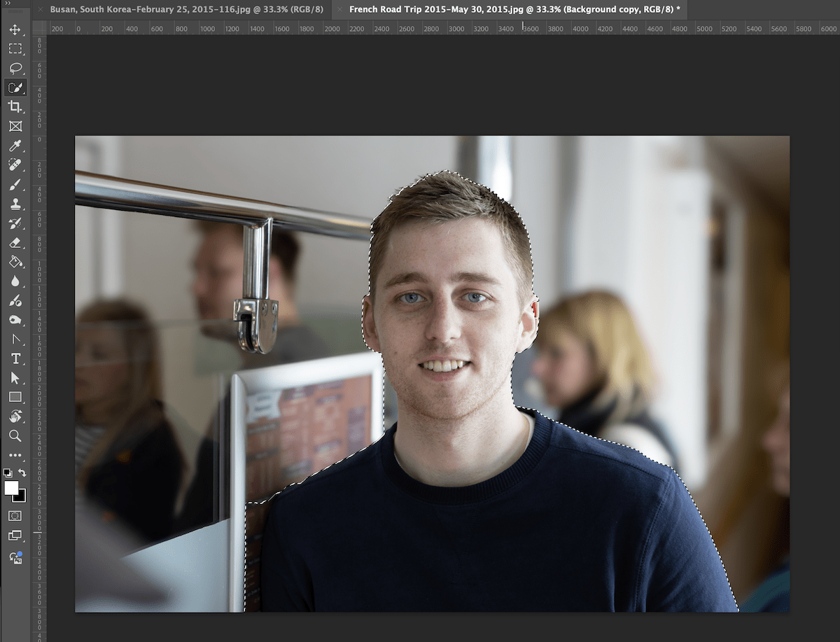
Task: Expand the toolbar with the double-arrow chevron
Action: point(8,5)
